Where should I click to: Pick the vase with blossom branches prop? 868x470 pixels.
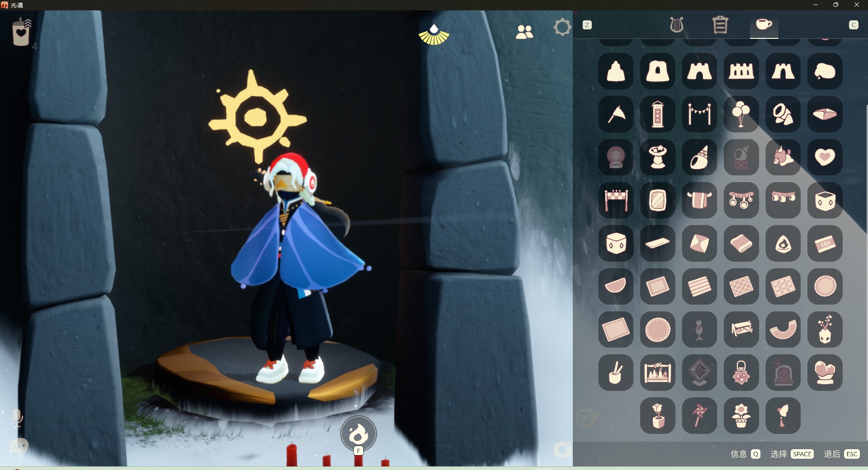(825, 329)
